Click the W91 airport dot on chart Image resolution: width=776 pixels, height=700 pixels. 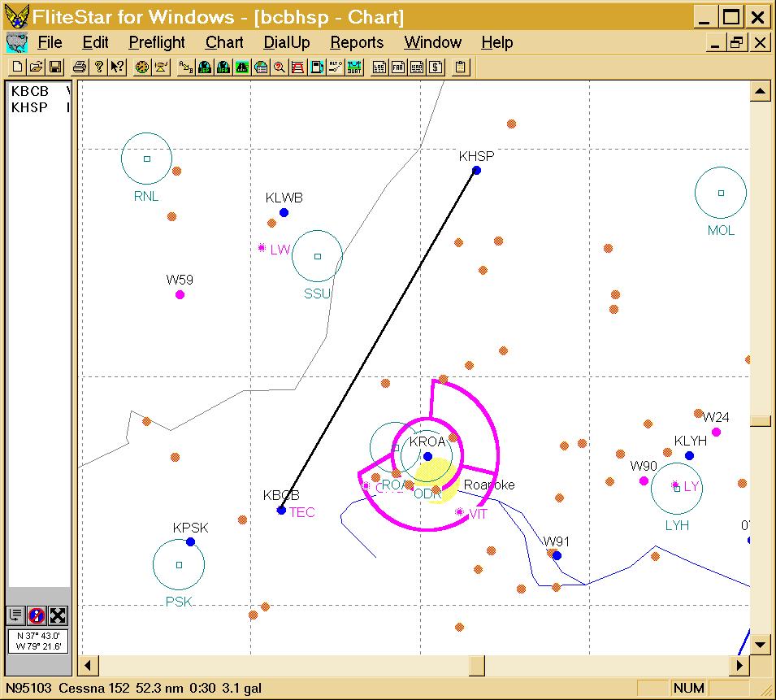click(557, 556)
